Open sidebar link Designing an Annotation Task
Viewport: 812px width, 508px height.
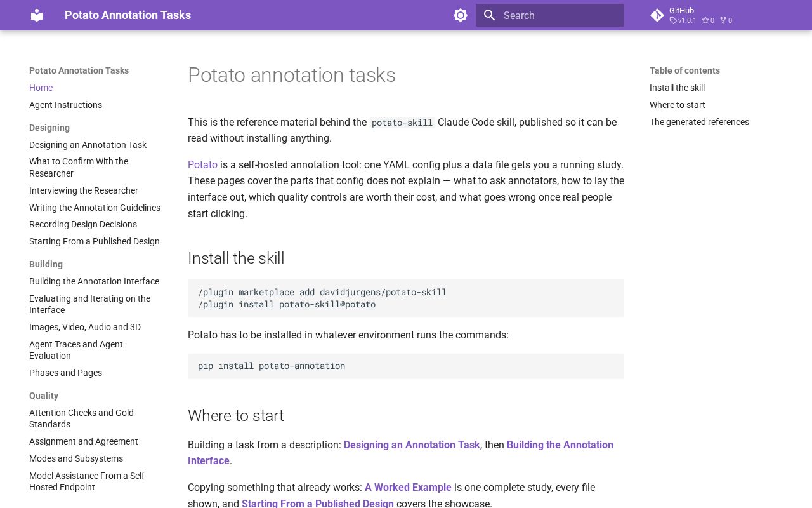pos(88,145)
